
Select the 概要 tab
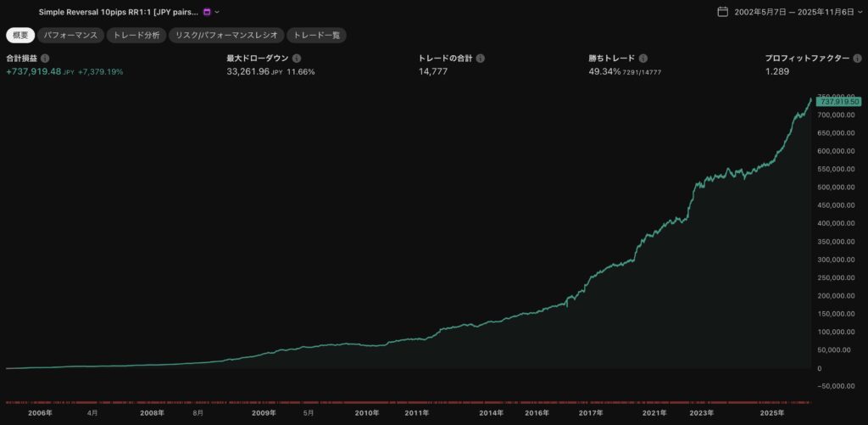19,36
